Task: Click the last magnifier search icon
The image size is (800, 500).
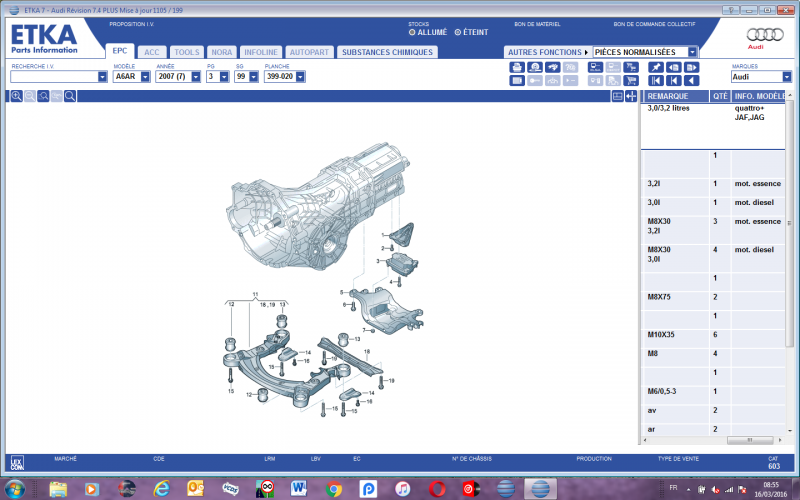Action: click(70, 96)
